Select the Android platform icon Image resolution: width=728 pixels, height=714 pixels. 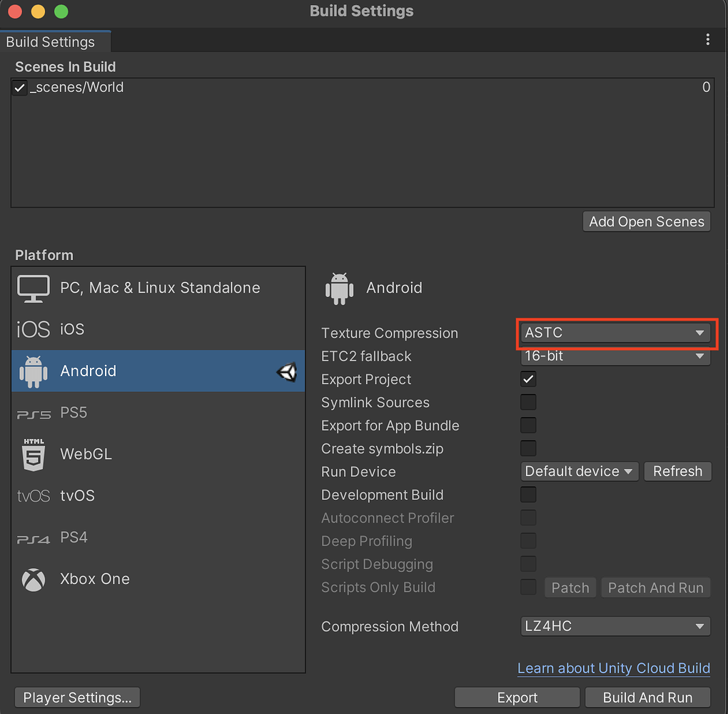34,371
